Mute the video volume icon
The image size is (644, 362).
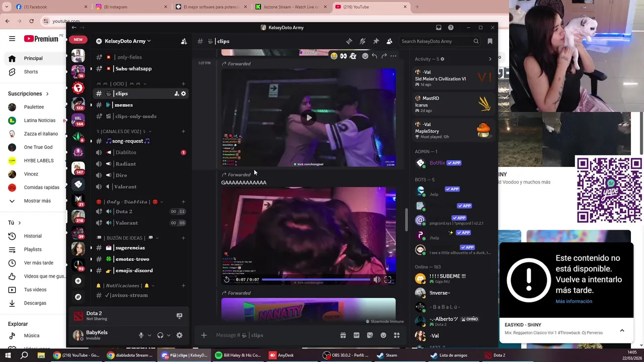coord(377,280)
